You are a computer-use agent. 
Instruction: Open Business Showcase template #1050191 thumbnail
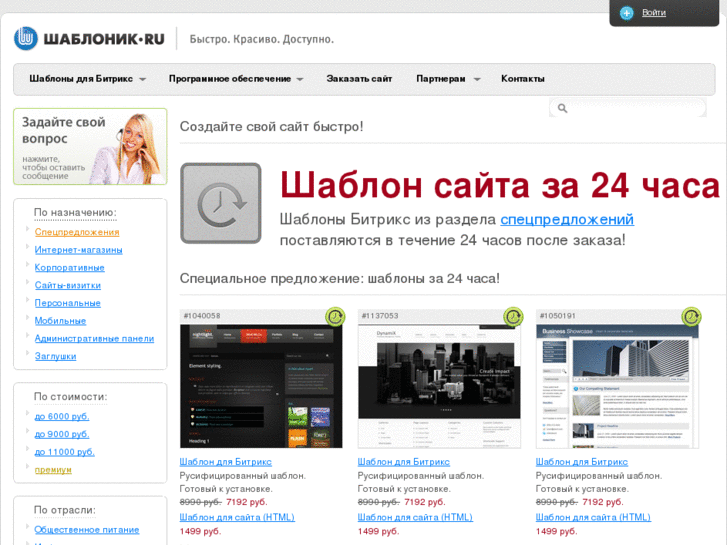click(617, 386)
